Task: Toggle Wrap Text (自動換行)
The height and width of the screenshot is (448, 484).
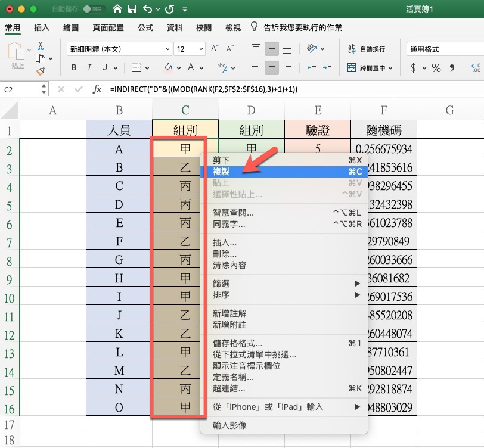Action: click(366, 49)
